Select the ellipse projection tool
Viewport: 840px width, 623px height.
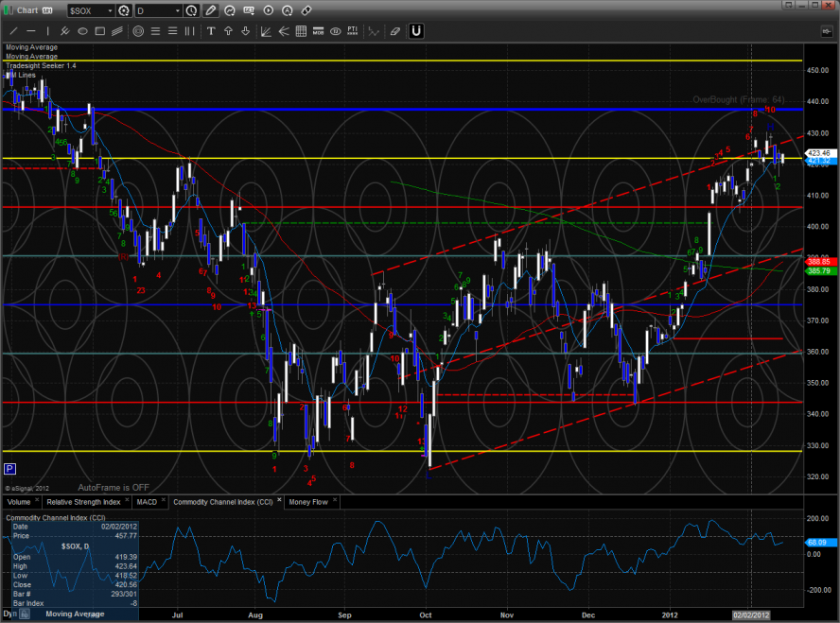click(336, 31)
